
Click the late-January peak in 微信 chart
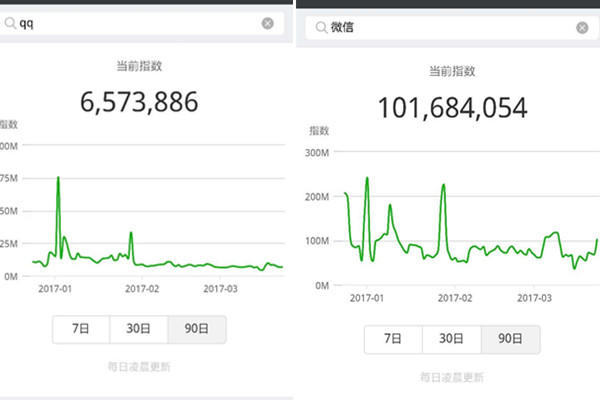point(443,185)
